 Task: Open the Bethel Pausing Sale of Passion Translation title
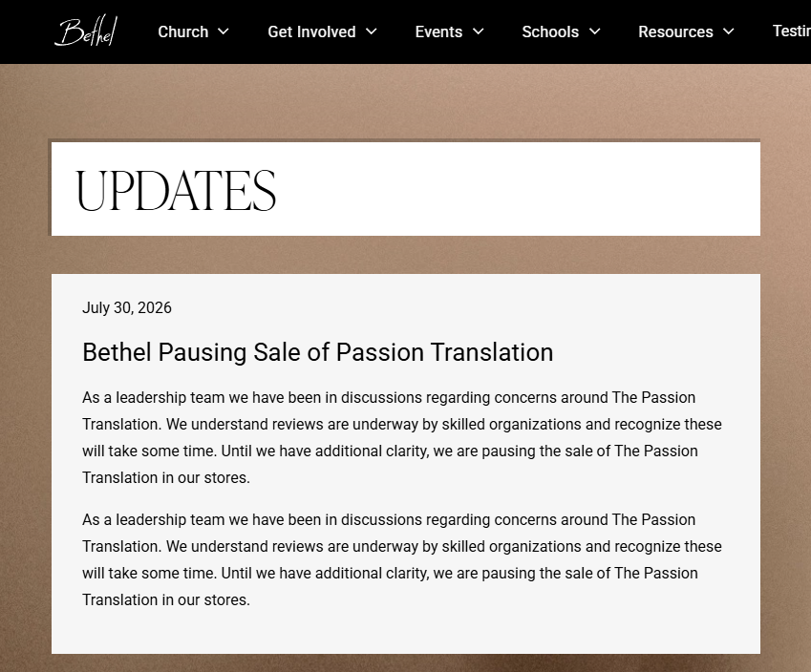pos(317,352)
